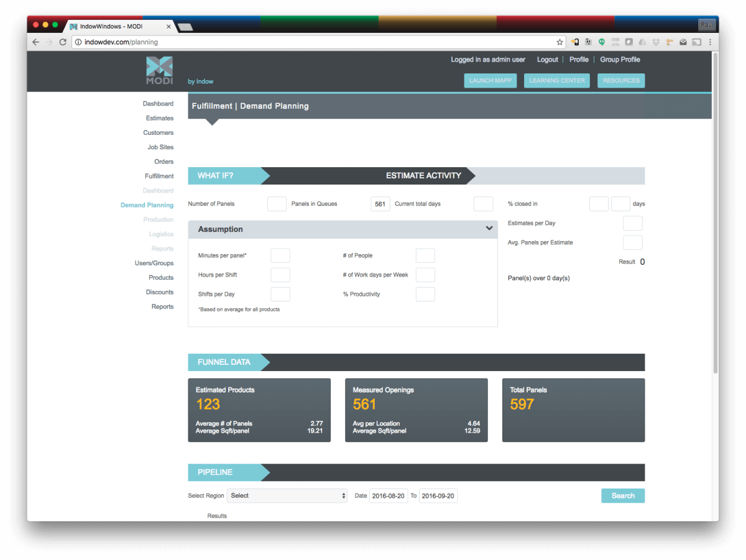Open the Chrome three-dot menu
Screen dimensions: 746x560
coord(710,42)
